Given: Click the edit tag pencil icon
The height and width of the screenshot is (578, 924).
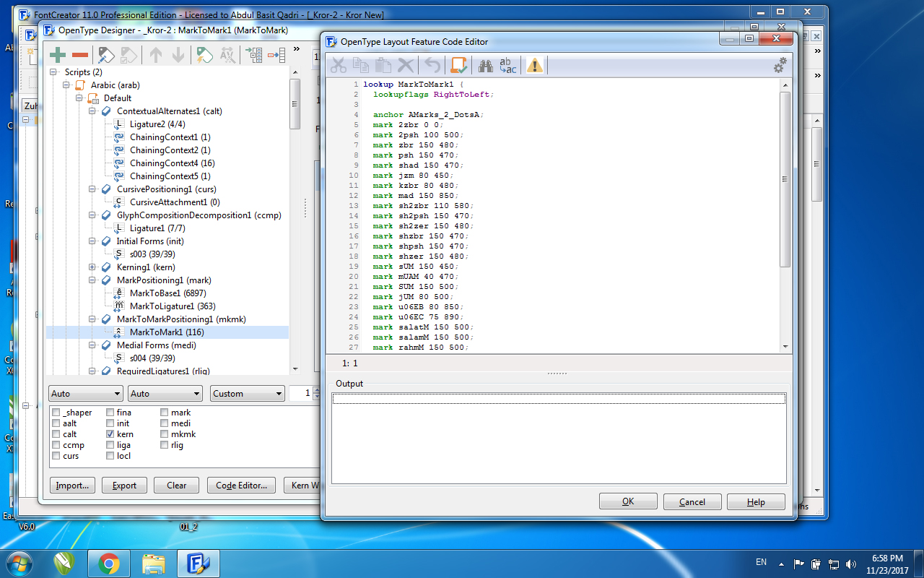Looking at the screenshot, I should [x=106, y=55].
